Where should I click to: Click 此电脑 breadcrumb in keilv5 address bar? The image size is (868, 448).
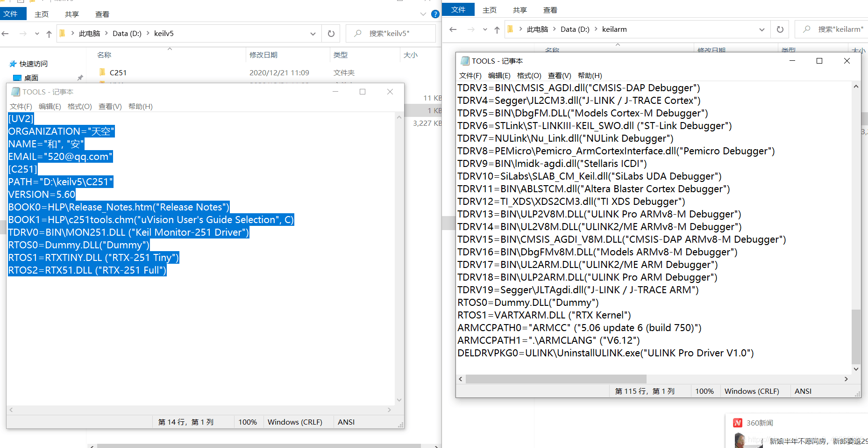tap(89, 33)
